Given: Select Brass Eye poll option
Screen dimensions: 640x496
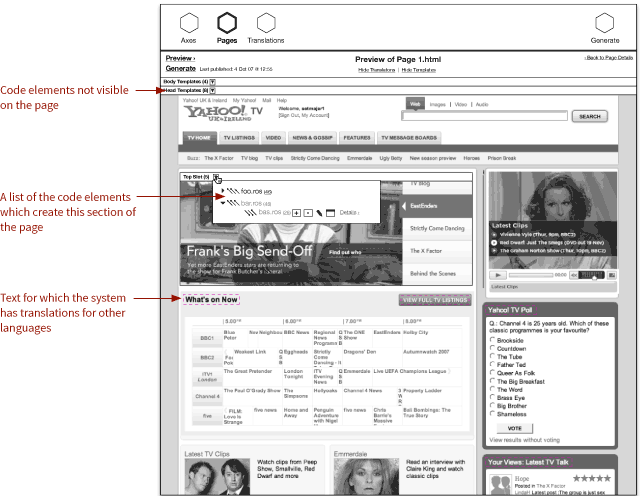Looking at the screenshot, I should [492, 397].
